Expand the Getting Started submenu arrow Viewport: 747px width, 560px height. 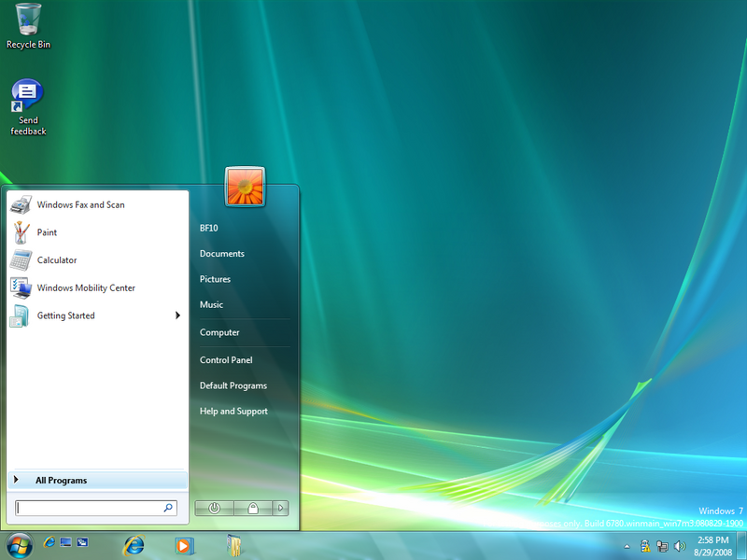[x=177, y=315]
